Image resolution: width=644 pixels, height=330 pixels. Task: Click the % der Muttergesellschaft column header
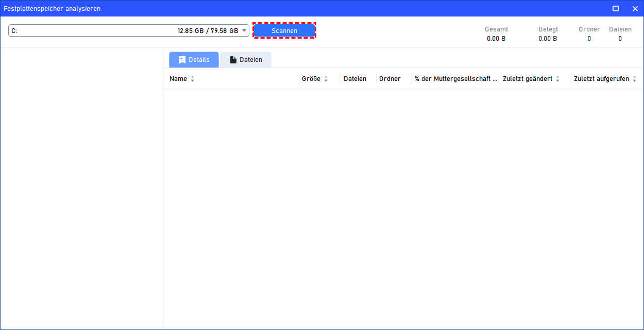pyautogui.click(x=456, y=79)
